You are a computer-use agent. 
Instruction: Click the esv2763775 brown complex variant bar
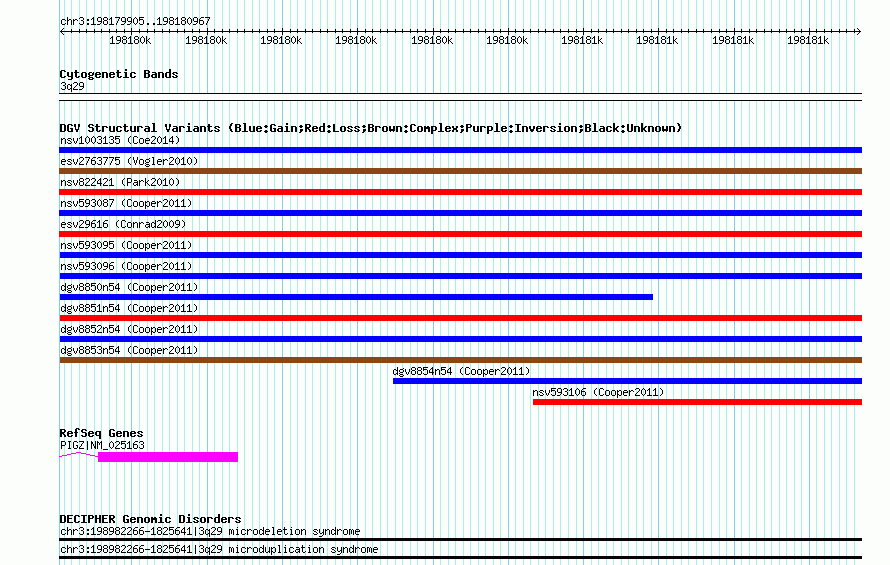point(460,171)
